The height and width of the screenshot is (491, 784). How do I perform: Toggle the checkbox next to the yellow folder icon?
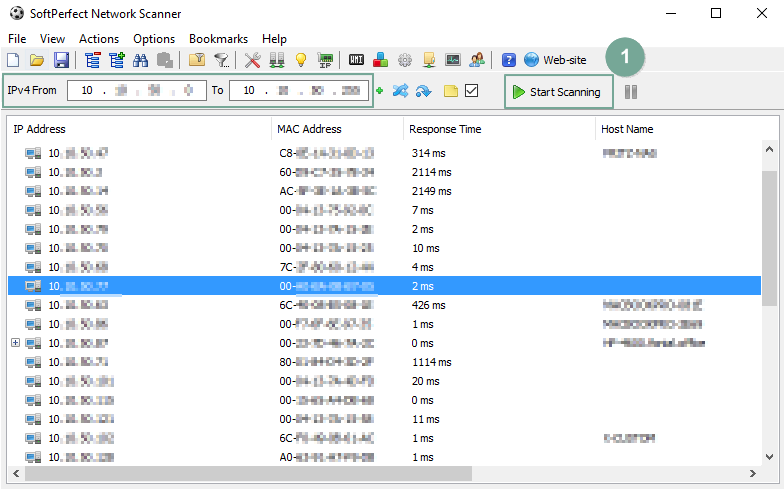472,92
